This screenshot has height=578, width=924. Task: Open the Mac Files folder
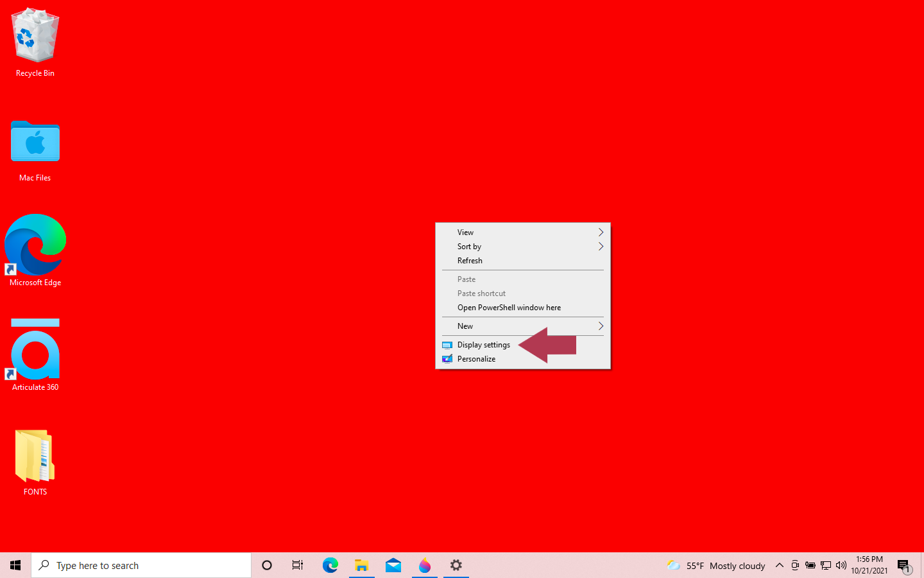(35, 141)
